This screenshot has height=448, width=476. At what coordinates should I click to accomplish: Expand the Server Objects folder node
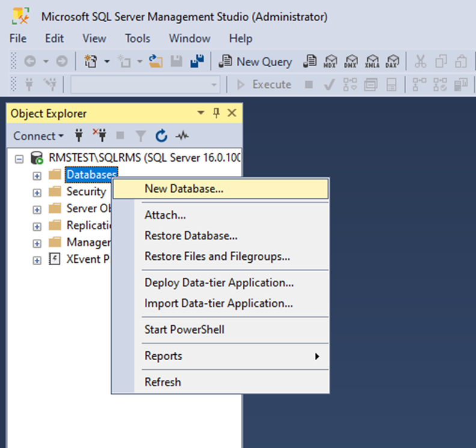coord(37,210)
